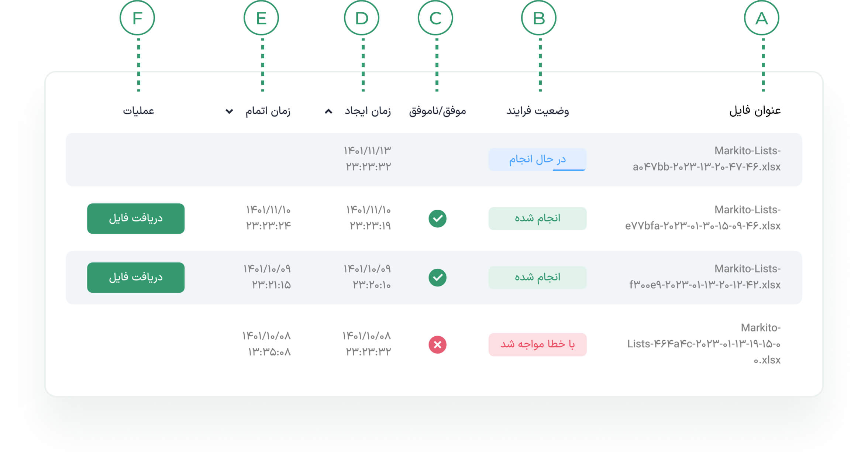
Task: Select the circled letter B marker
Action: [538, 18]
